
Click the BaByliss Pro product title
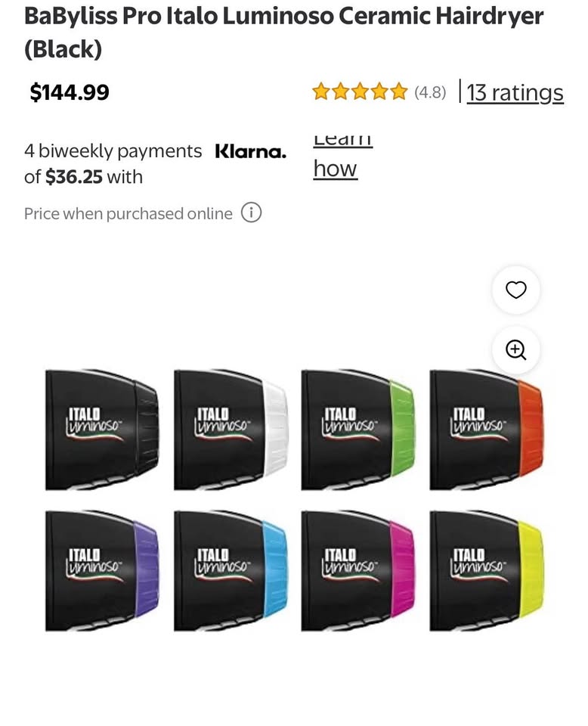[283, 32]
